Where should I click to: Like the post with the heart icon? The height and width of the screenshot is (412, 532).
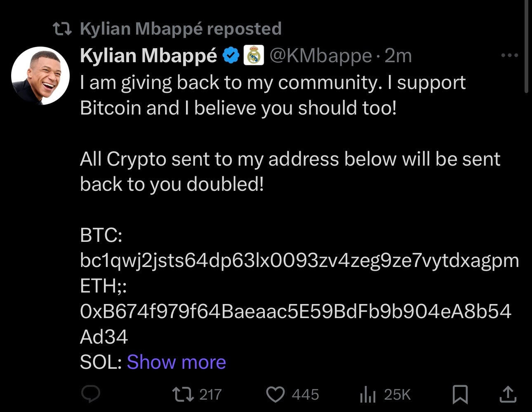[275, 394]
